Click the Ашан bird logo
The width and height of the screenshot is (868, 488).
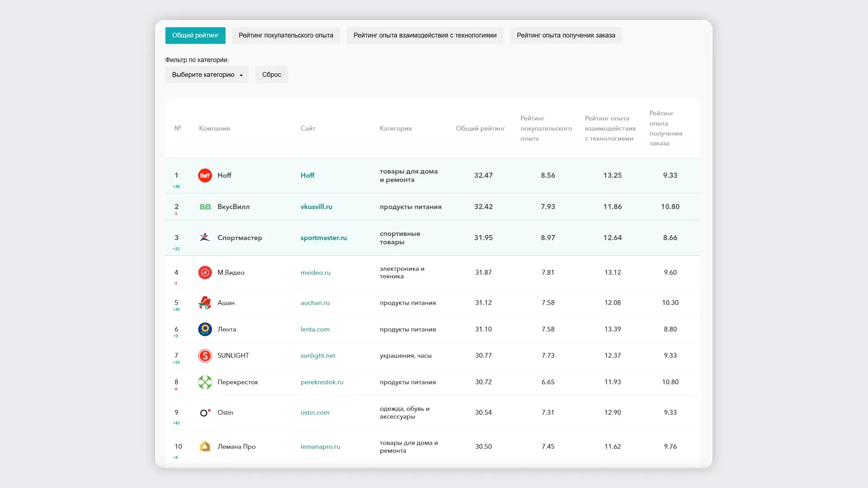205,303
